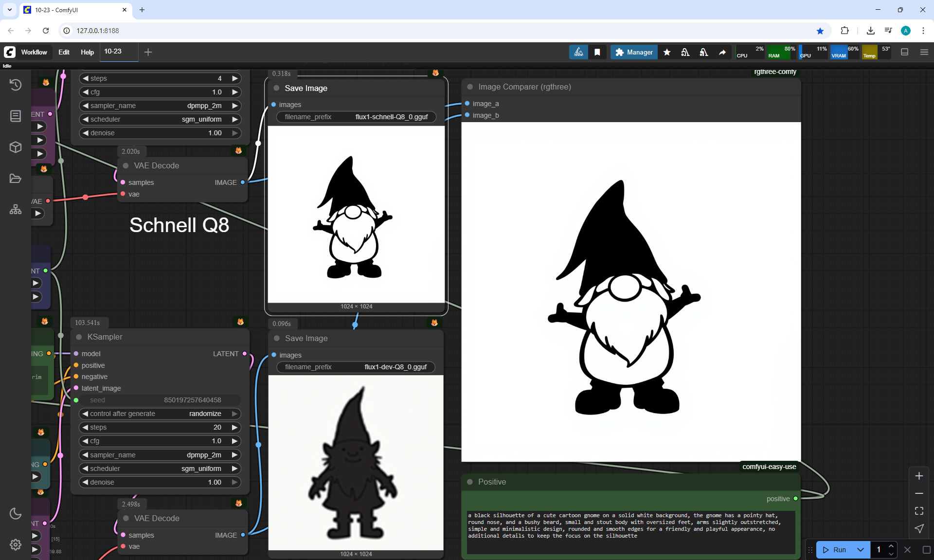Open the Edit menu

(64, 52)
